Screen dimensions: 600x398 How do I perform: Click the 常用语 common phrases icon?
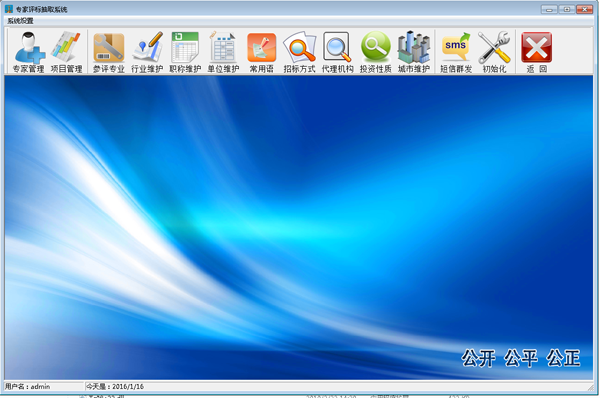coord(262,52)
